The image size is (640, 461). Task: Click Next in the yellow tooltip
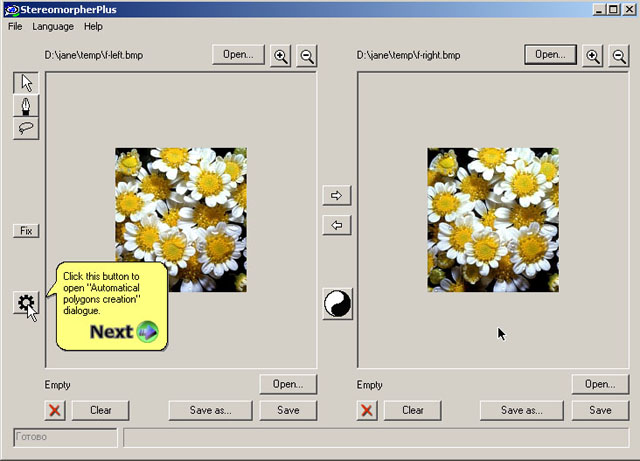tap(124, 332)
